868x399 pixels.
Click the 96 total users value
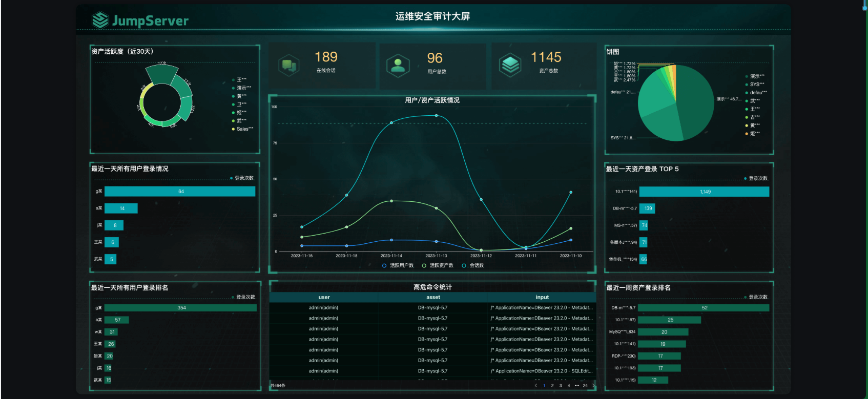click(435, 58)
